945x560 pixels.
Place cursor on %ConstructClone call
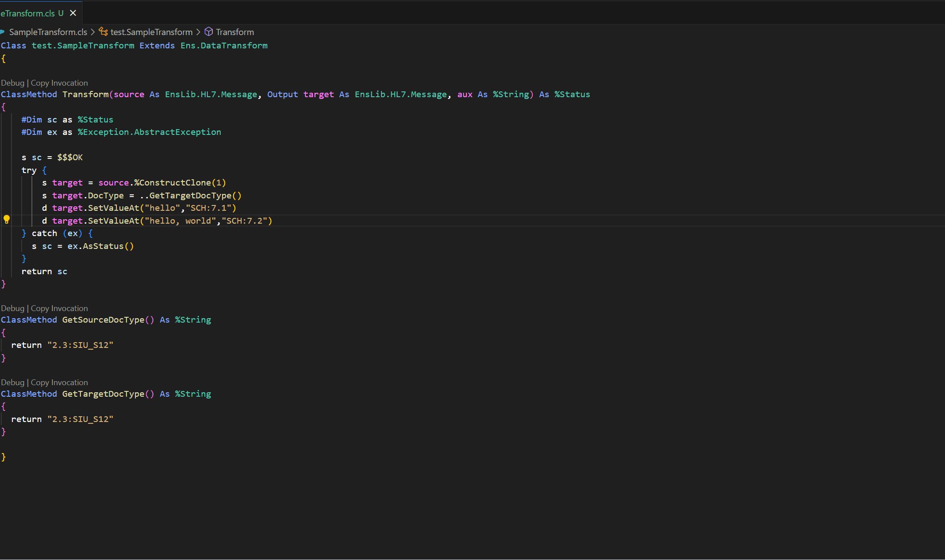pos(172,183)
